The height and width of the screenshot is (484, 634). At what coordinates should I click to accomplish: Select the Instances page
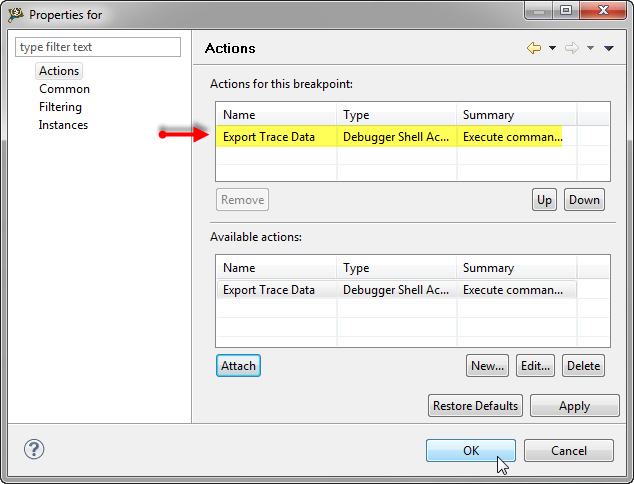63,125
